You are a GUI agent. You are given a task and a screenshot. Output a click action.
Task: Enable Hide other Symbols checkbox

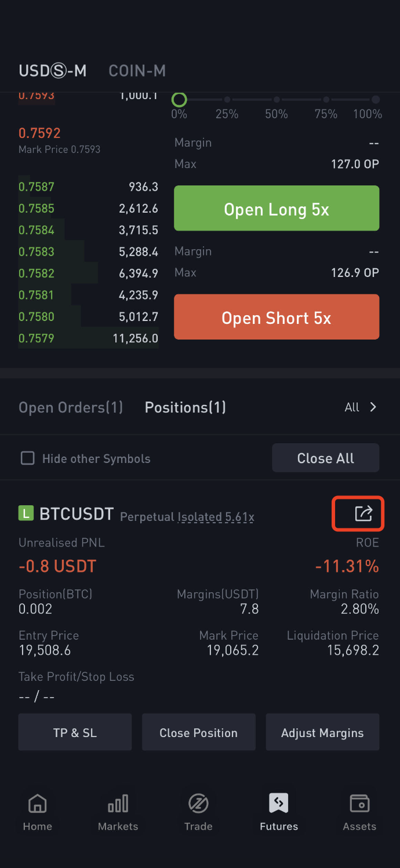coord(27,458)
